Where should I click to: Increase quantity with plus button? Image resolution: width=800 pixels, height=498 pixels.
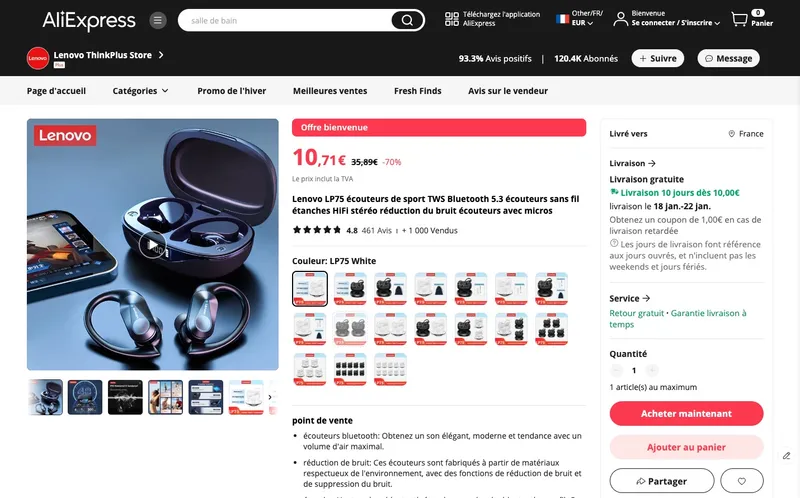point(652,370)
